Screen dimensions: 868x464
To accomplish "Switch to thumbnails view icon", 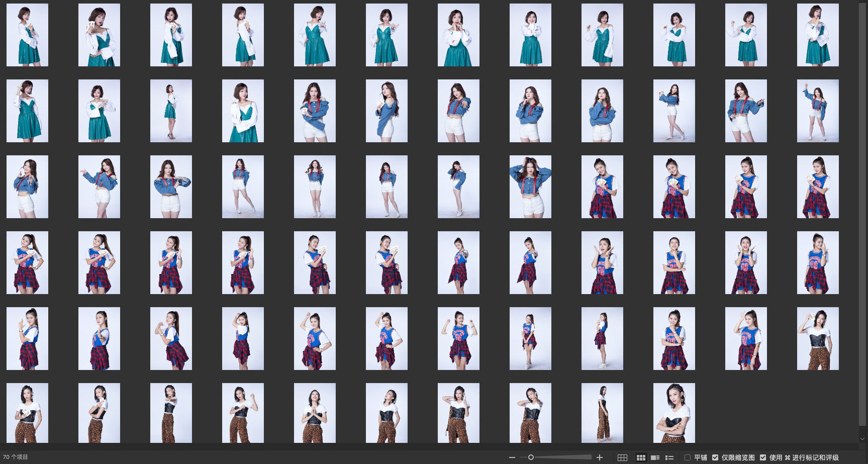I will click(641, 457).
